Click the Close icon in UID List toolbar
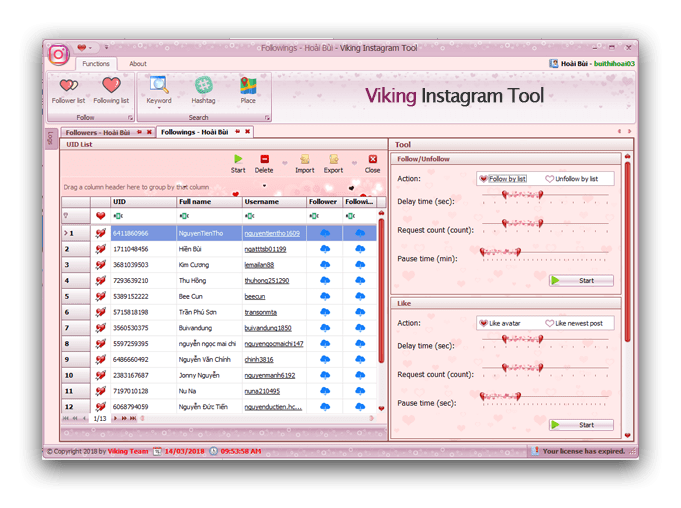Viewport: 681px width, 508px height. [373, 159]
